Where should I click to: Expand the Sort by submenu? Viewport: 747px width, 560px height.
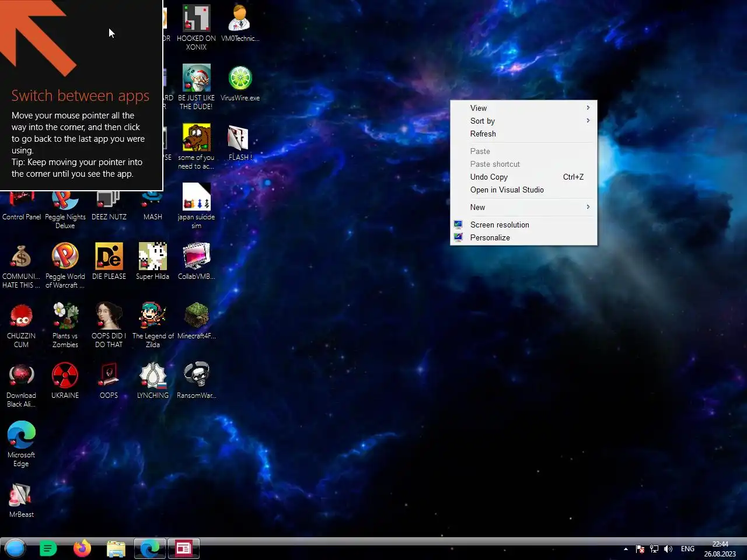click(x=523, y=121)
